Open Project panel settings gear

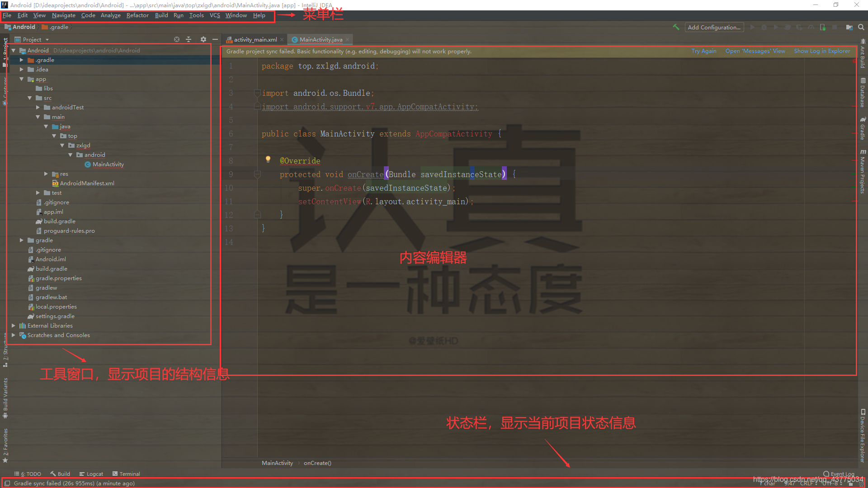(x=203, y=40)
